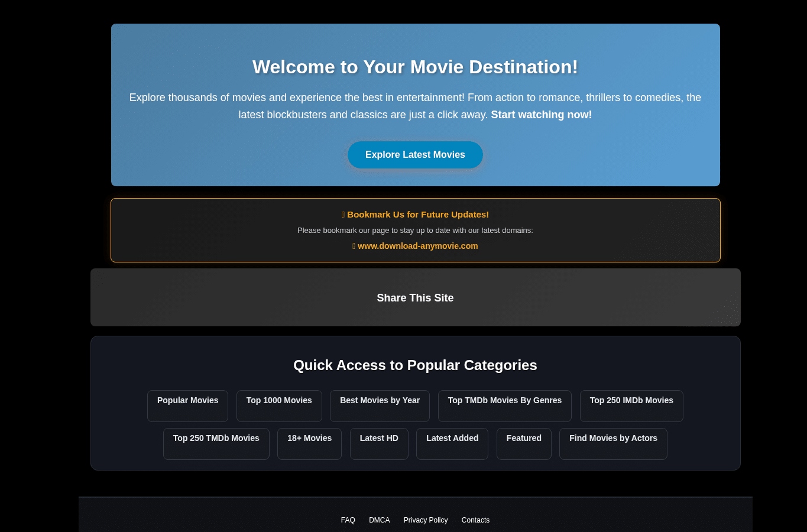The height and width of the screenshot is (532, 807).
Task: Click the Welcome to Your Movie Destination heading
Action: pos(415,67)
